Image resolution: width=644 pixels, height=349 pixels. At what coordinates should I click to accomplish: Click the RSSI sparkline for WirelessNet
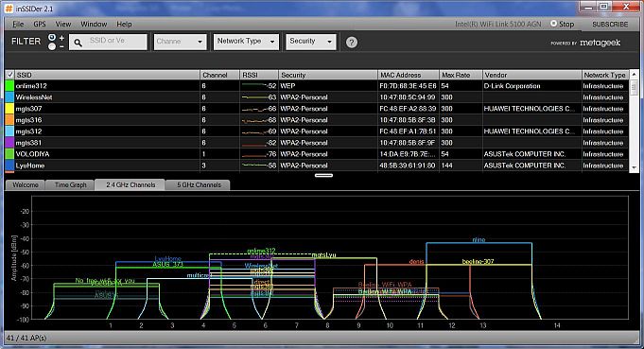click(254, 97)
